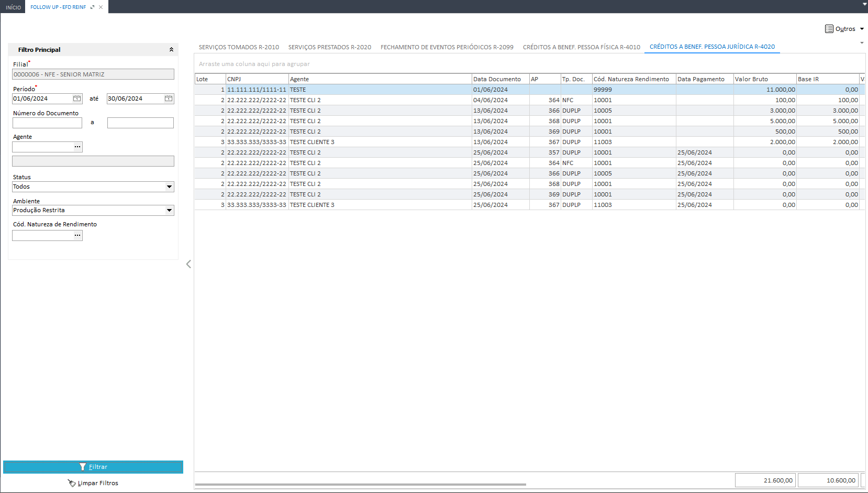
Task: Click the 2.000,00 Valor Bruto cell
Action: (x=765, y=142)
